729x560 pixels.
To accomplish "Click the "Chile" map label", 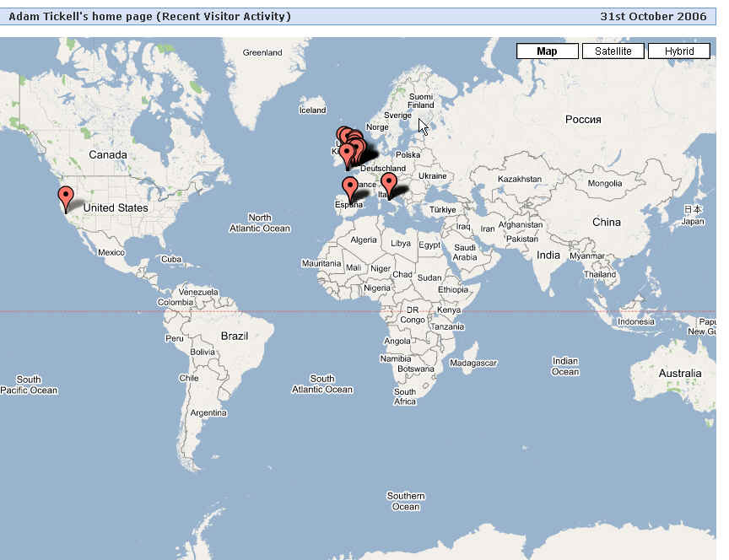I will (189, 379).
